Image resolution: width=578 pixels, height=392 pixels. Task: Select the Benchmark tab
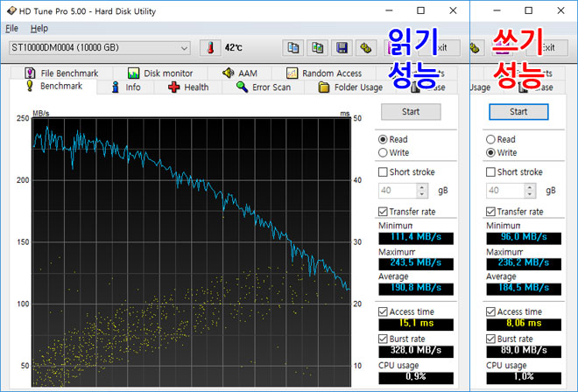54,87
